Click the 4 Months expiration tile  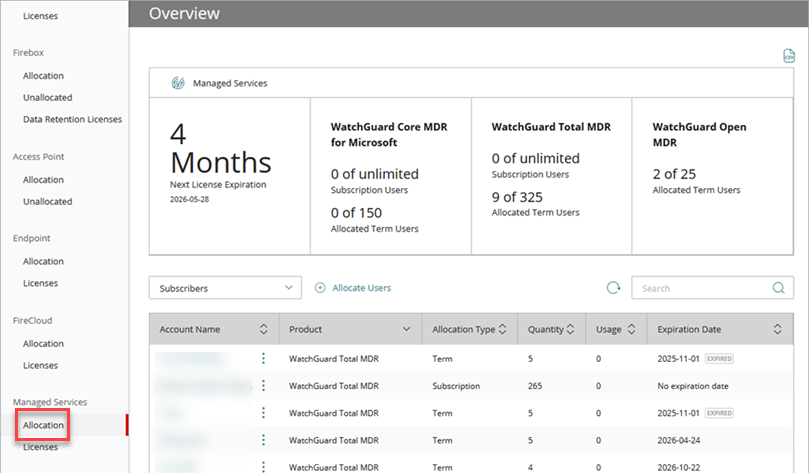[x=230, y=176]
